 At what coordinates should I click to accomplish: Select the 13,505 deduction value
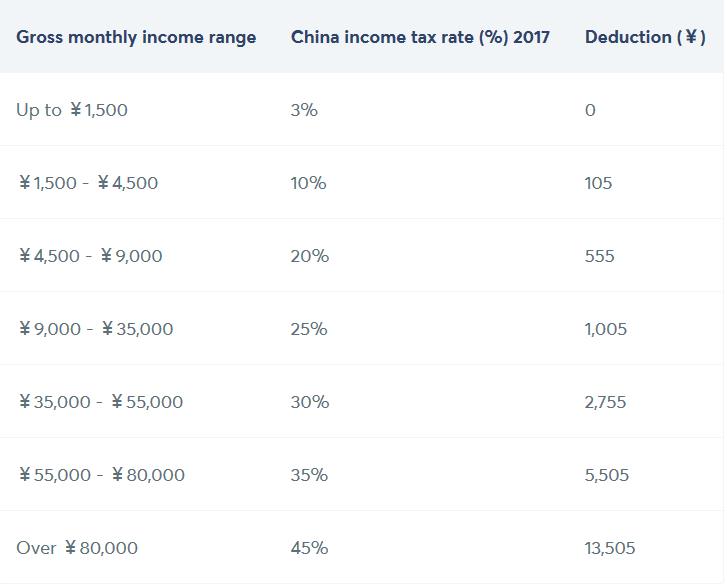pyautogui.click(x=610, y=548)
